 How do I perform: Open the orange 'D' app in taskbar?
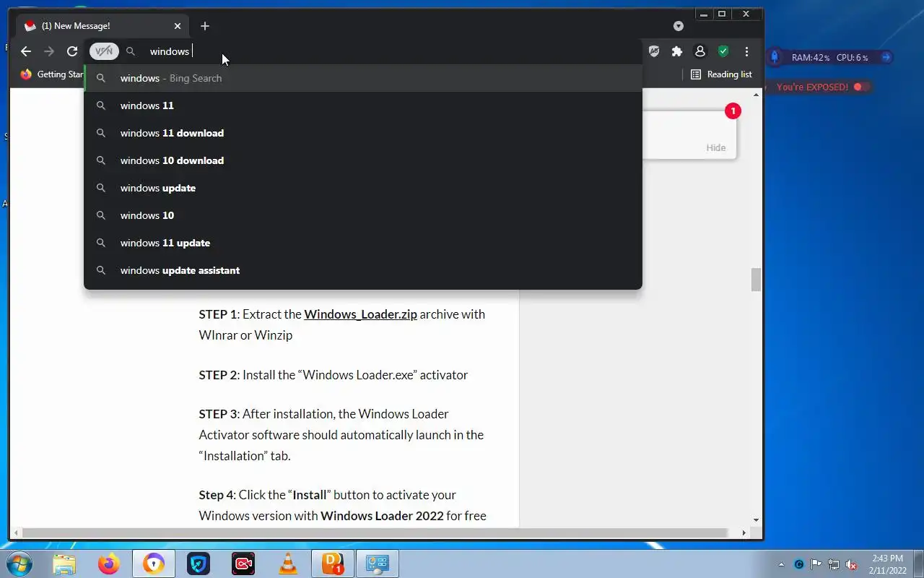pyautogui.click(x=333, y=564)
